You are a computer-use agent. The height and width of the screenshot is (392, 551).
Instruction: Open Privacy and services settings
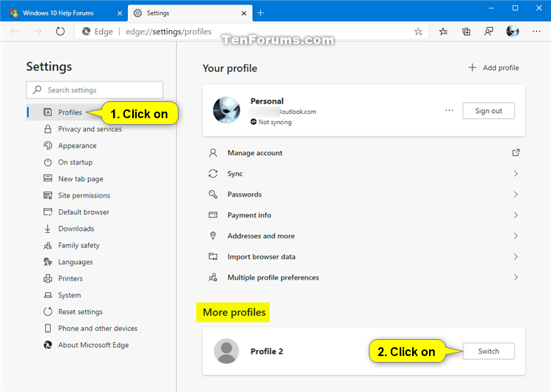90,129
